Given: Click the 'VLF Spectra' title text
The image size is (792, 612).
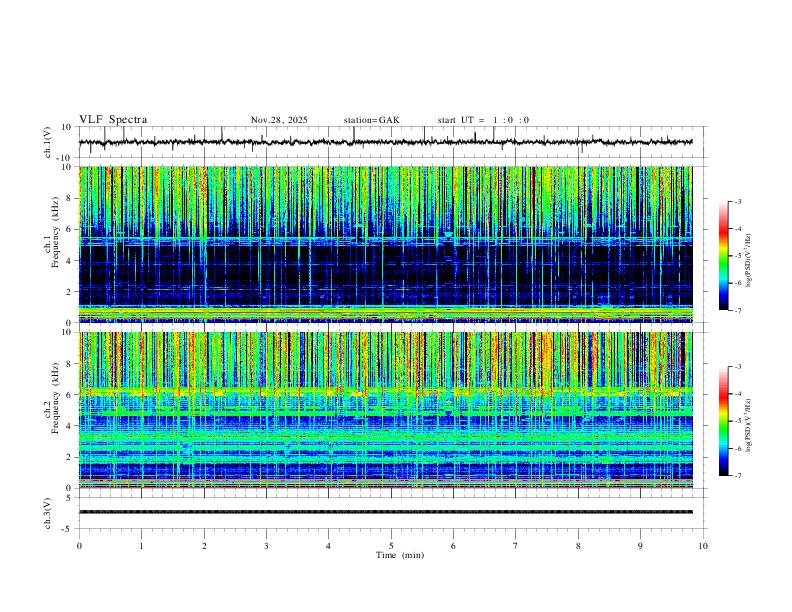Looking at the screenshot, I should tap(113, 120).
